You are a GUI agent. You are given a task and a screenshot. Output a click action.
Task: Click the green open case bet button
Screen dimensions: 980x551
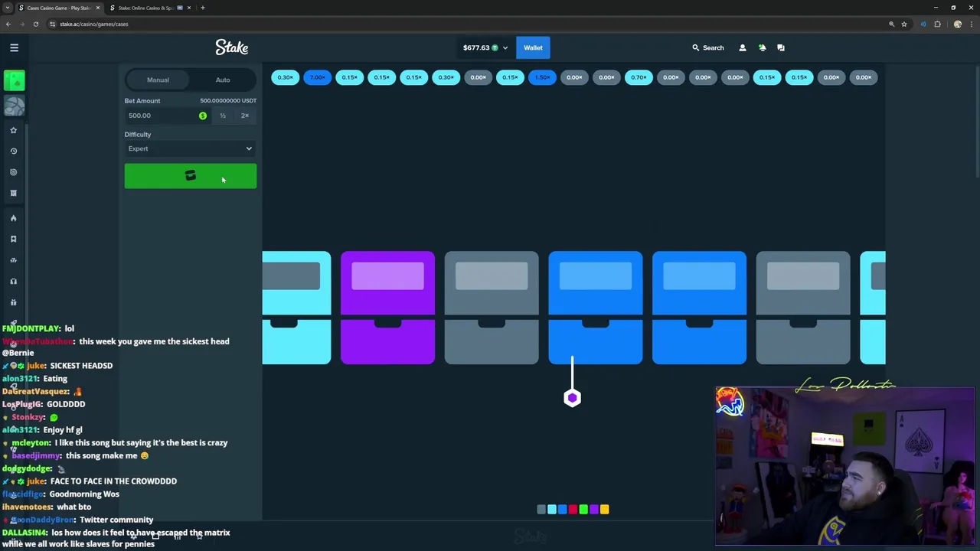pyautogui.click(x=191, y=176)
